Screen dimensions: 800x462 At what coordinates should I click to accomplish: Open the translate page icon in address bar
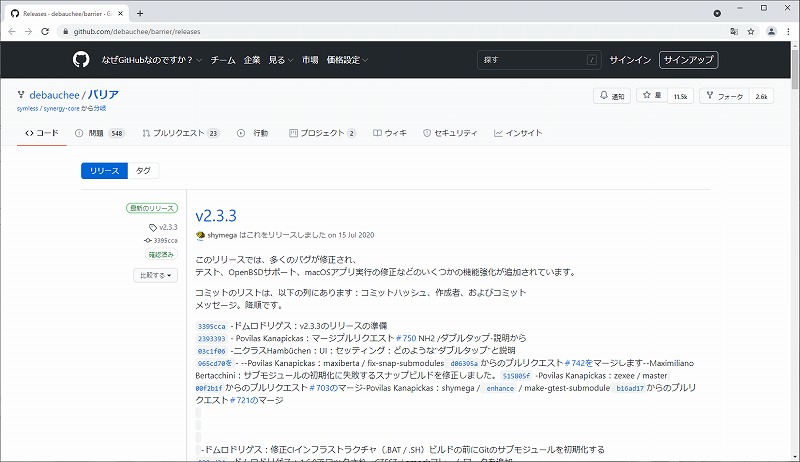point(734,32)
